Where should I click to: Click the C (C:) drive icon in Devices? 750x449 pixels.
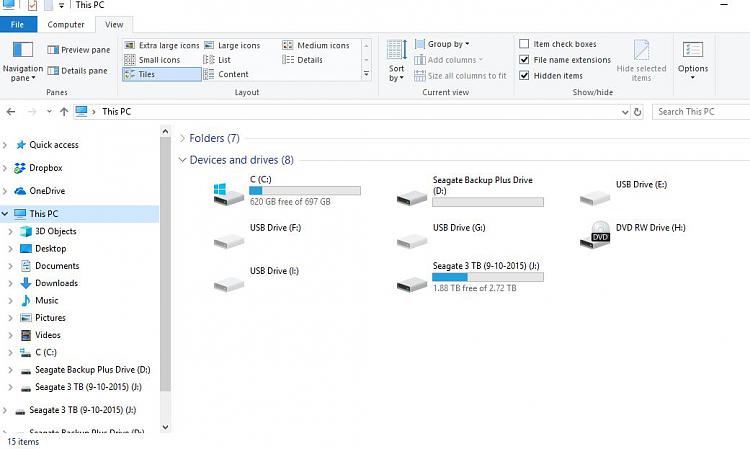click(229, 194)
